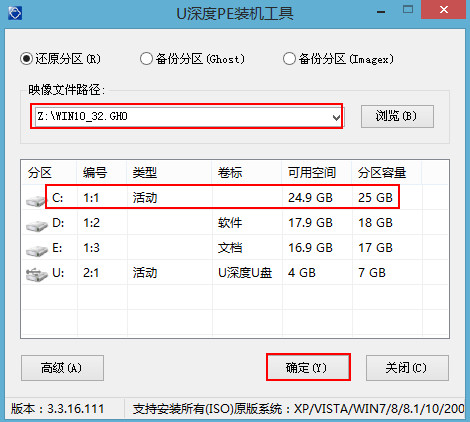Click the U深度 app logo icon in title bar
This screenshot has width=470, height=422.
15,14
